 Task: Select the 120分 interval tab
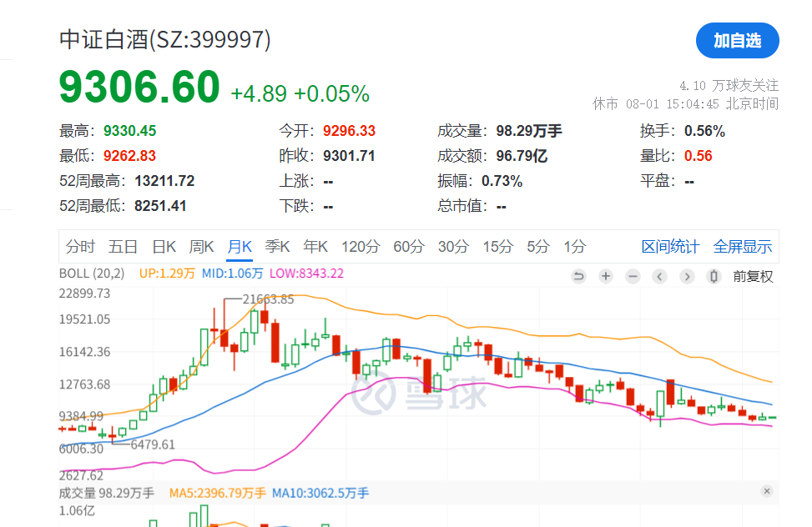(361, 247)
